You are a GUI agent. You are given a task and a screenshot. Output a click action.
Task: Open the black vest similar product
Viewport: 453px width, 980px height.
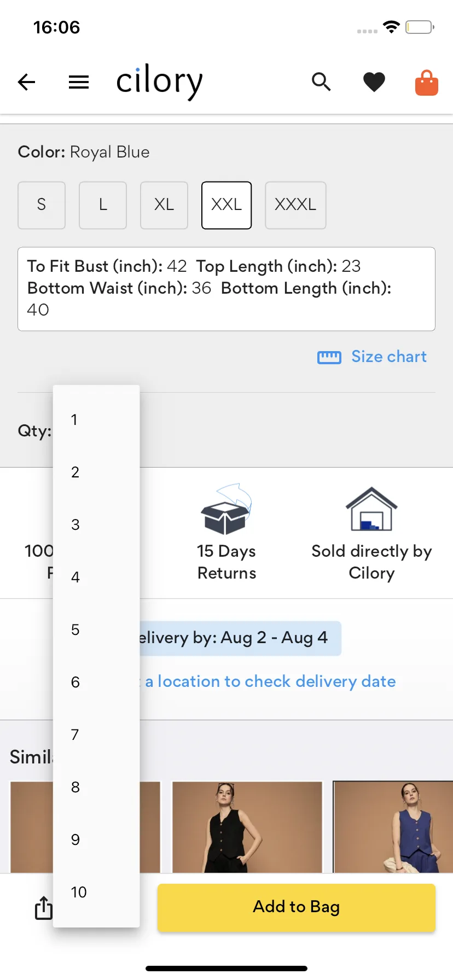click(247, 827)
